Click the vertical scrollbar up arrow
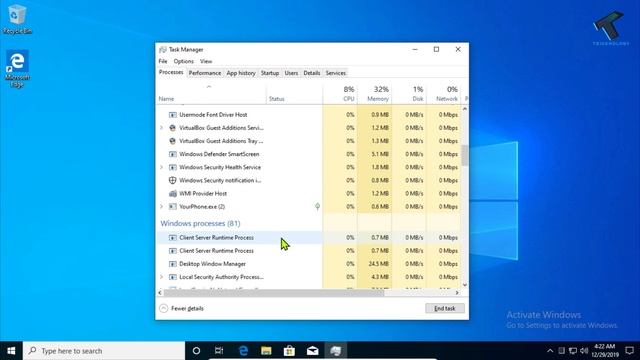Viewport: 640px width, 360px height. click(464, 109)
